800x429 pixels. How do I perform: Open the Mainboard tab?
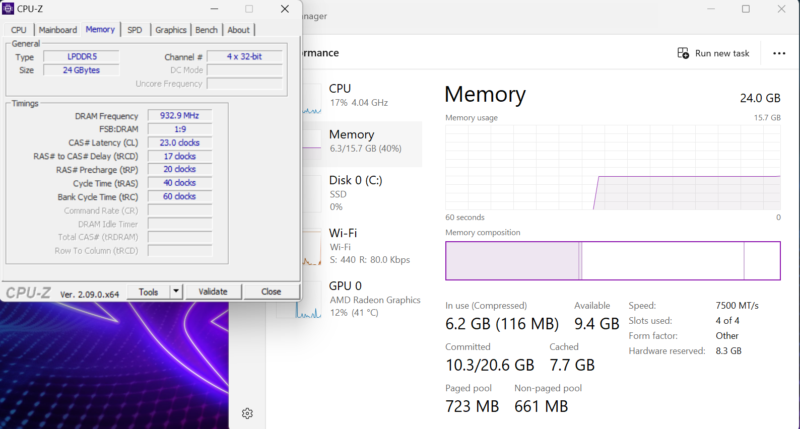(x=57, y=30)
